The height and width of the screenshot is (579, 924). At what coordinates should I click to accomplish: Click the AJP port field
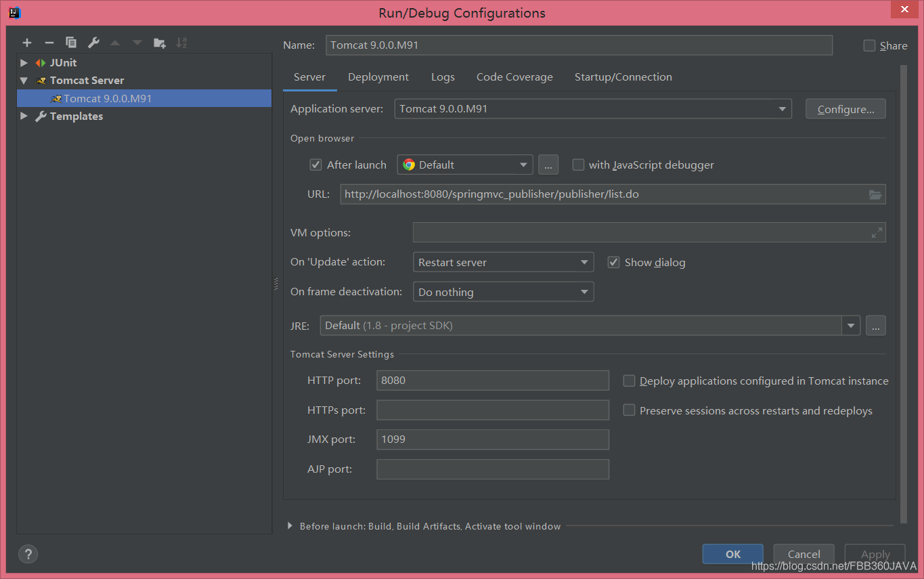493,469
